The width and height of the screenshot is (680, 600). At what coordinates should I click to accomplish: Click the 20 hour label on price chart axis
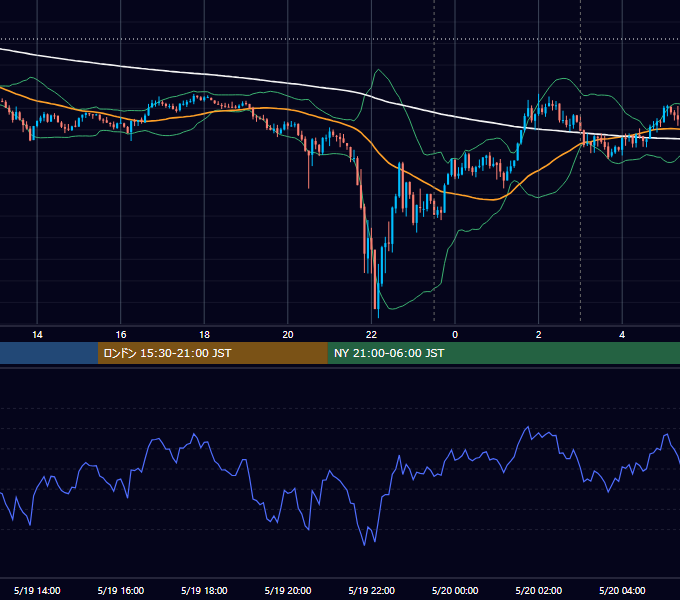click(x=288, y=335)
